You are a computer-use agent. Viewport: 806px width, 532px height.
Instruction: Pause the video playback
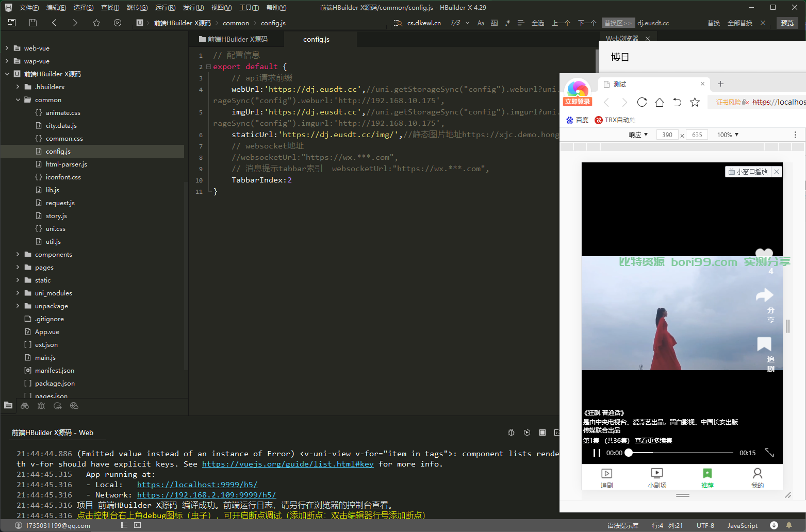point(597,453)
